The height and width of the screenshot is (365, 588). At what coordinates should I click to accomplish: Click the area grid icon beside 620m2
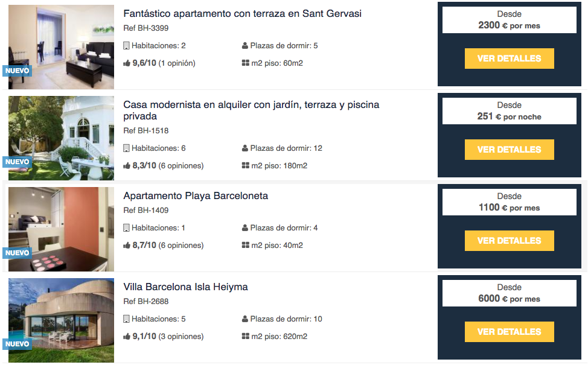click(246, 336)
